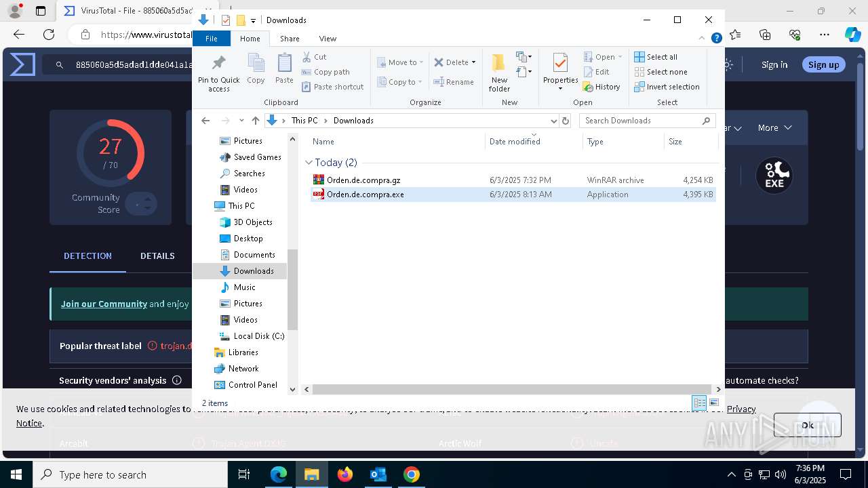Switch to the View ribbon tab
Screen dimensions: 868x488
(x=328, y=39)
